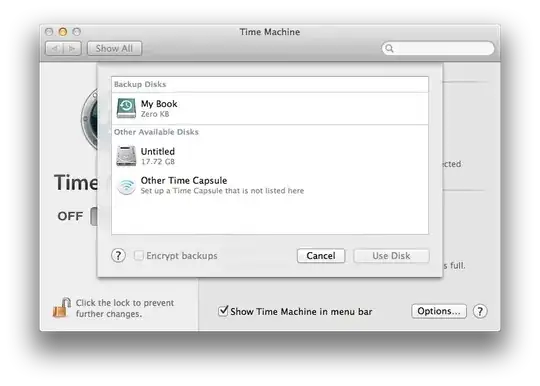Click the search magnifier icon
The height and width of the screenshot is (386, 540).
[x=389, y=48]
